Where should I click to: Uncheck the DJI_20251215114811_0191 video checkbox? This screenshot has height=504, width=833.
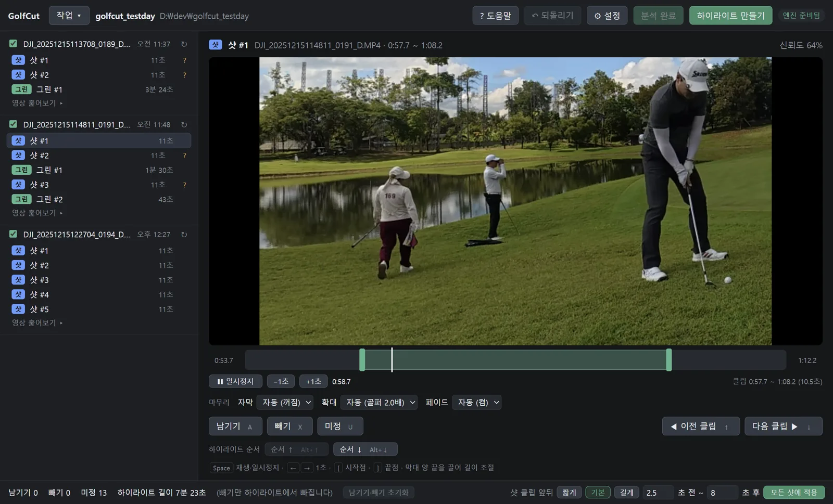tap(13, 124)
